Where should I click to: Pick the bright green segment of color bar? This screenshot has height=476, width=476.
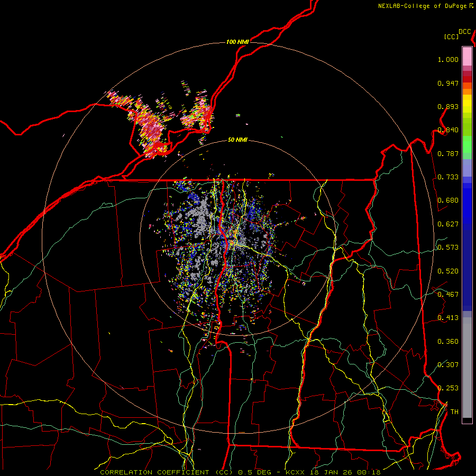[467, 144]
